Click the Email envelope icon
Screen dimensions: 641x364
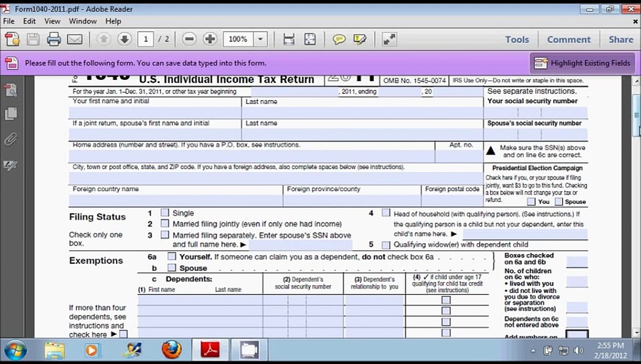click(x=74, y=39)
